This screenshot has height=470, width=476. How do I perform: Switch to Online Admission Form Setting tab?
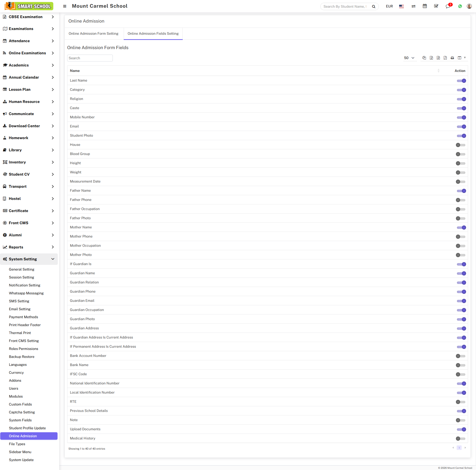(x=93, y=33)
